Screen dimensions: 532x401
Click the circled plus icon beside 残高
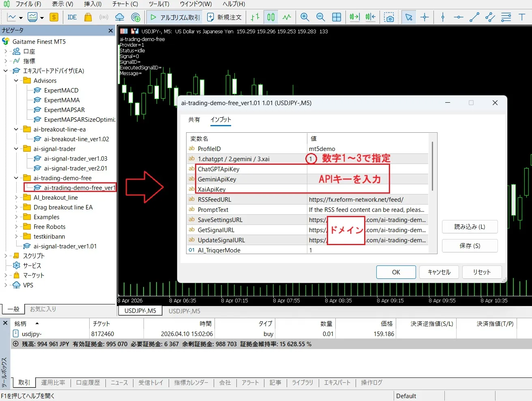coord(16,344)
